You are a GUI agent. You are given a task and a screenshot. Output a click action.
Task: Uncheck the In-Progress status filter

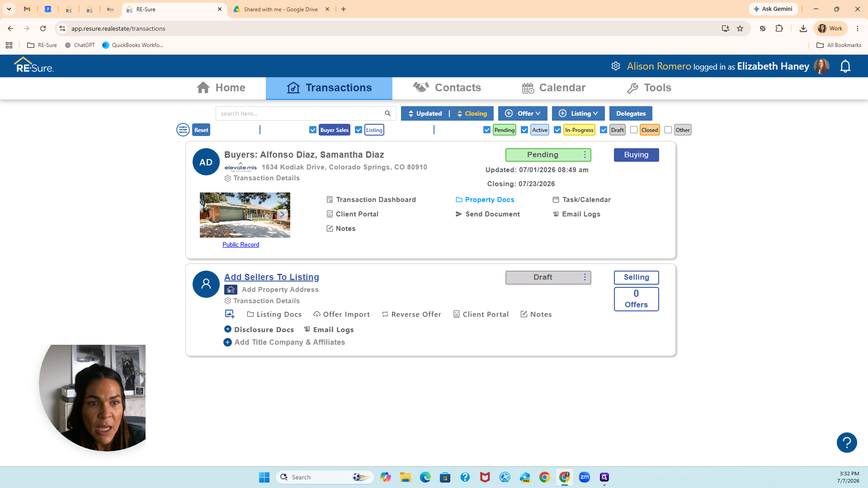(x=557, y=130)
